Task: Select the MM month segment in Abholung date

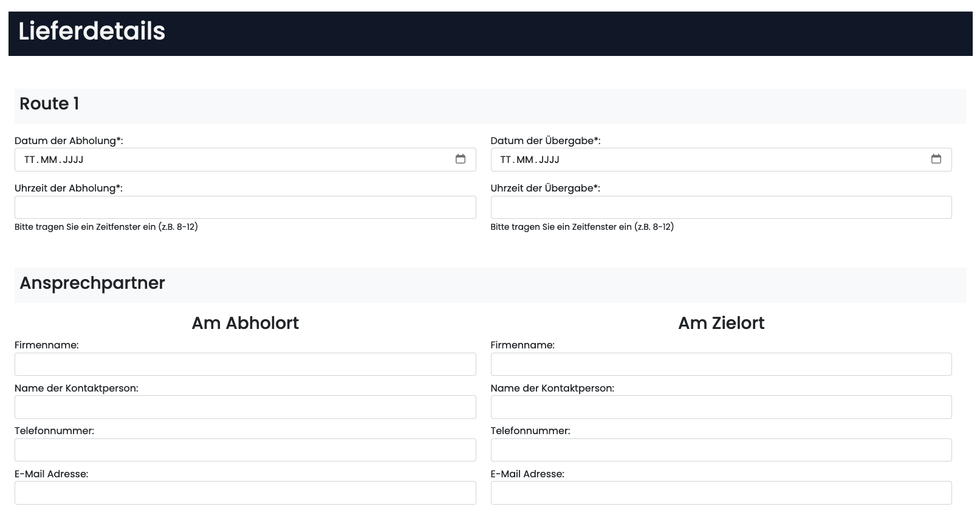Action: 49,160
